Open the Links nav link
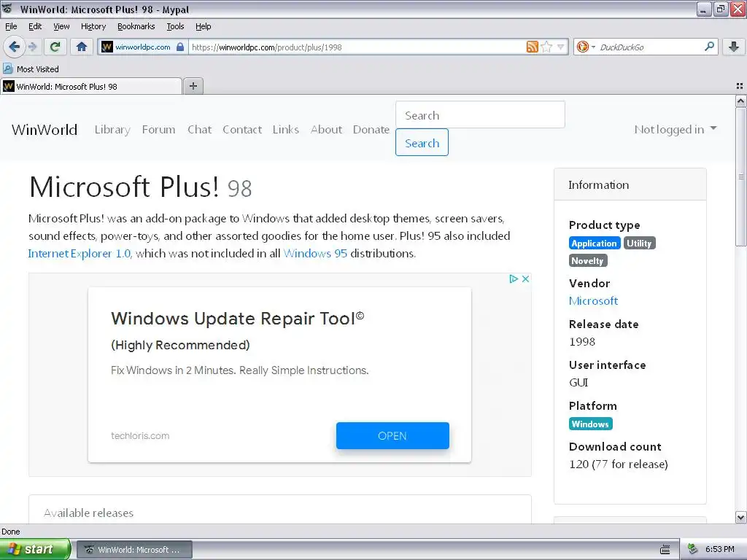Screen dimensions: 747x560 (286, 130)
